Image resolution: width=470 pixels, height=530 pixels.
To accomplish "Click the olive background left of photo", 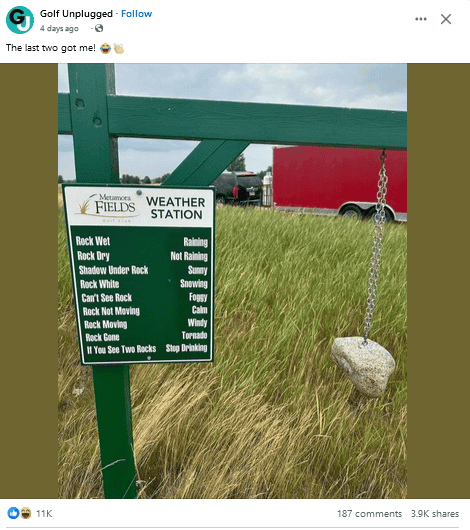I will [29, 281].
